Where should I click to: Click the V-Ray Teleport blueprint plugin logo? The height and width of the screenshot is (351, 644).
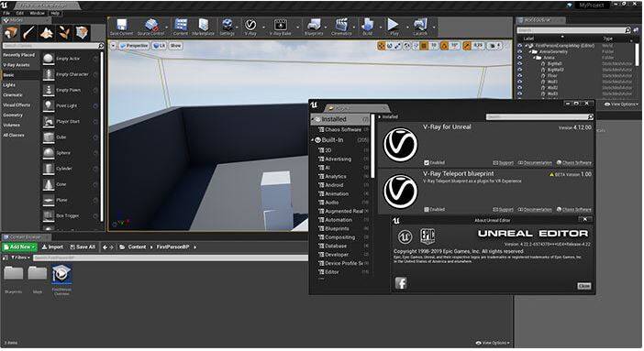pos(401,192)
